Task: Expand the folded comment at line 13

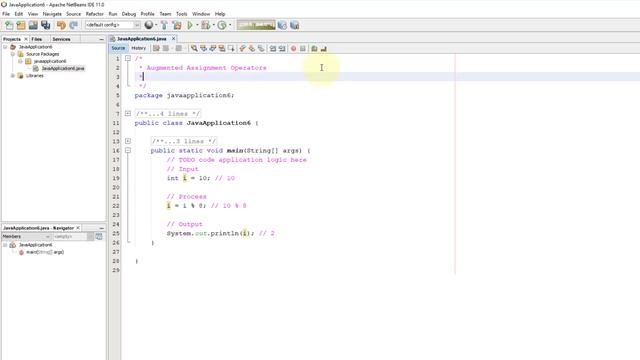Action: pos(128,141)
